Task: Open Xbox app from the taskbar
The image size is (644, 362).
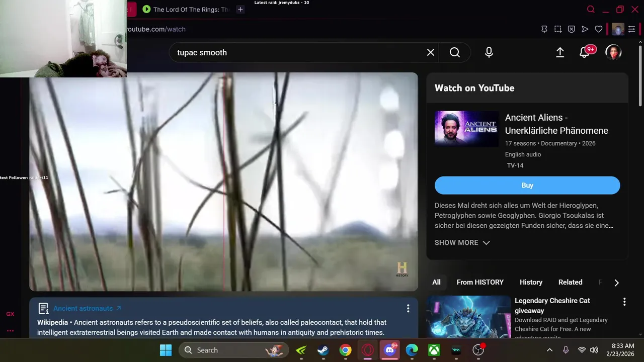Action: tap(434, 350)
